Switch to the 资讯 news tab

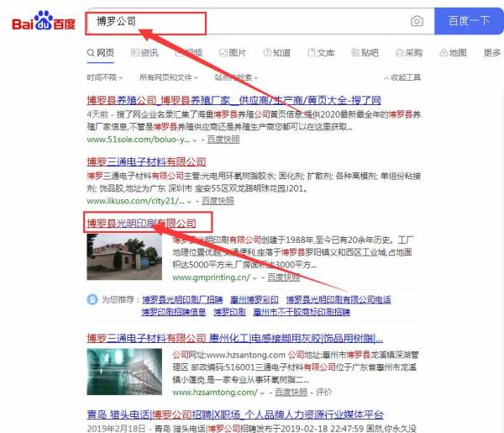144,53
